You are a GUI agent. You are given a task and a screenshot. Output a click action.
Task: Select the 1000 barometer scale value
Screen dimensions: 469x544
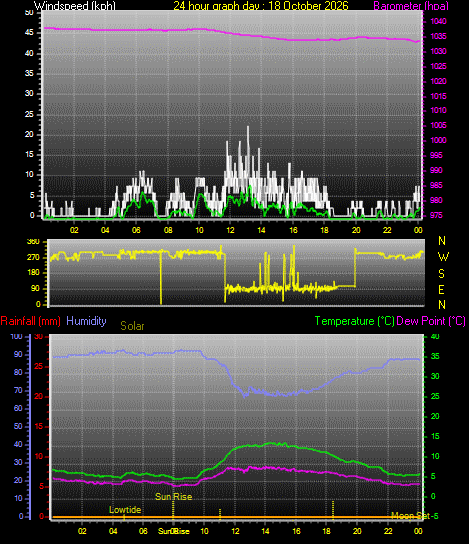(438, 141)
